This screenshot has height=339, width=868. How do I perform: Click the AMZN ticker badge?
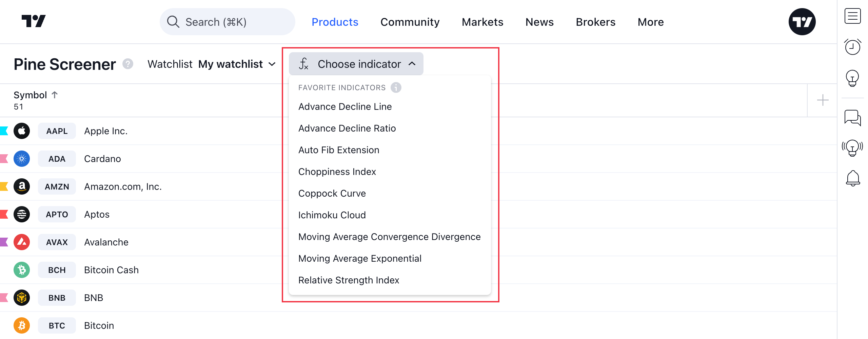57,186
